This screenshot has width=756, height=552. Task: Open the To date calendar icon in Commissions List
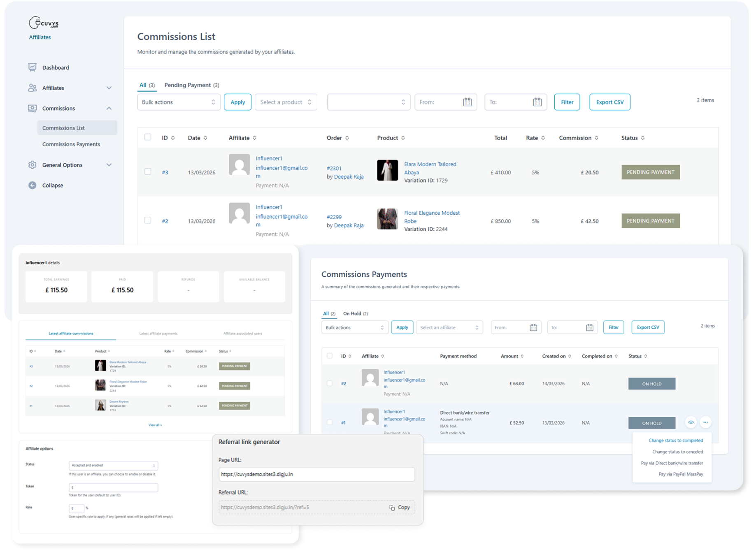click(537, 102)
